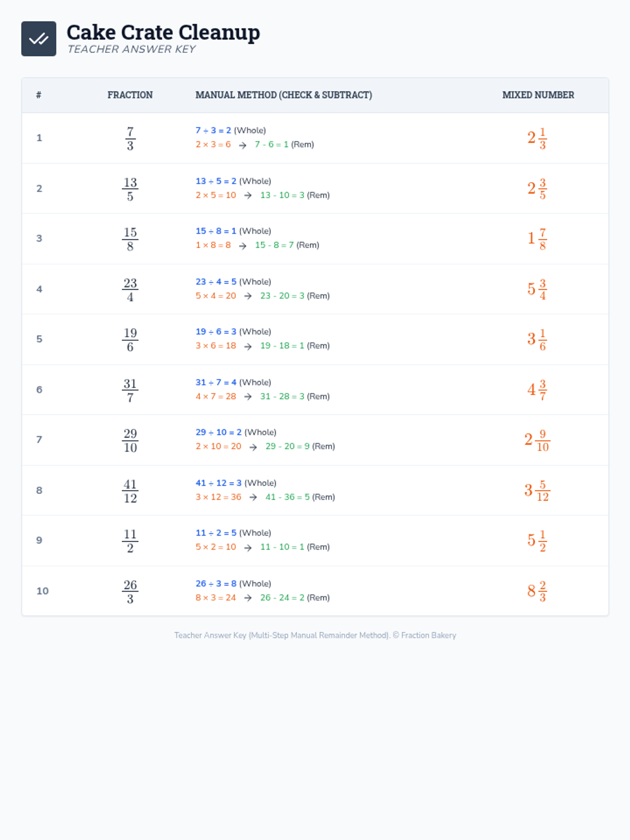Click the FRACTION column header
630x840 pixels.
point(130,95)
